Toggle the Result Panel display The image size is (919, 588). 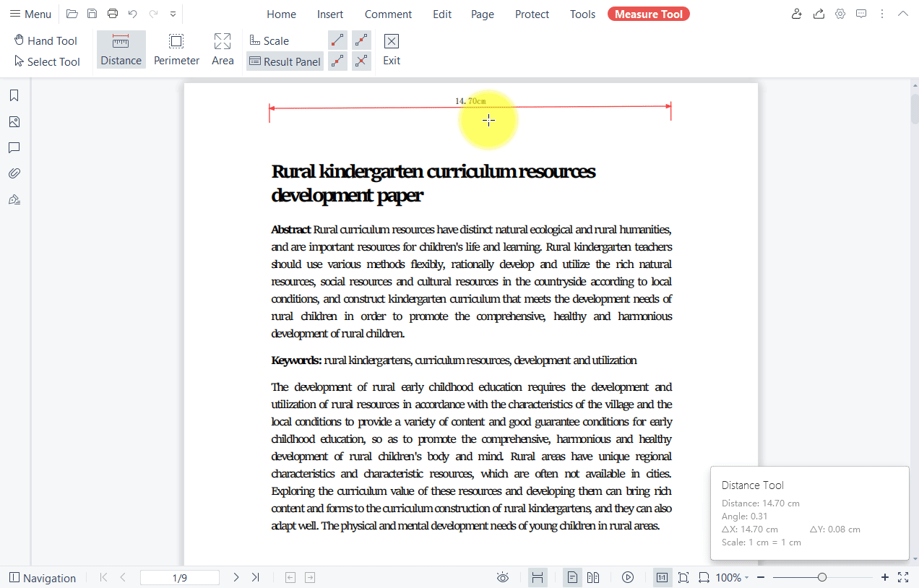(285, 61)
